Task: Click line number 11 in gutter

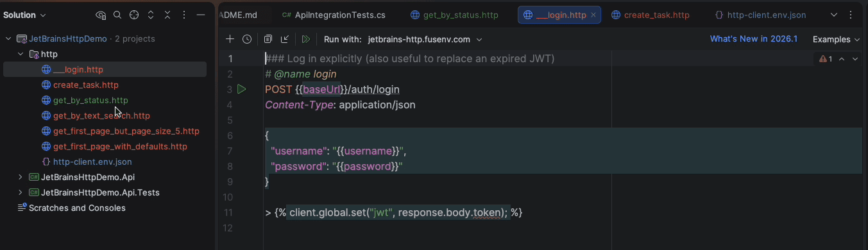Action: point(229,213)
